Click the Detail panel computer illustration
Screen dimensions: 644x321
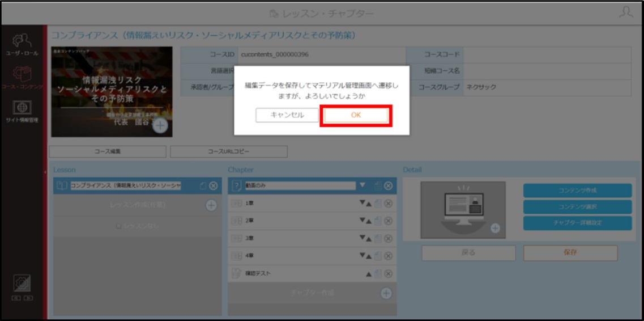pyautogui.click(x=463, y=210)
